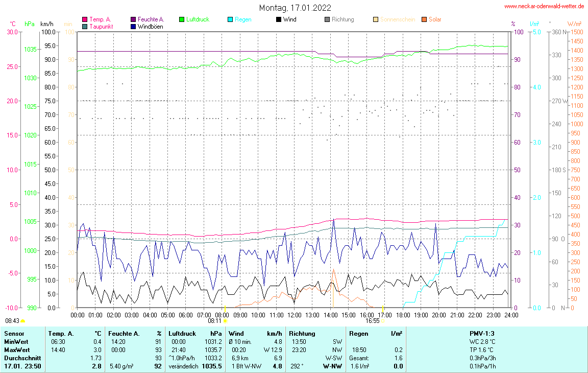Click the Gesamt: rain total label
The height and width of the screenshot is (373, 588).
[359, 358]
